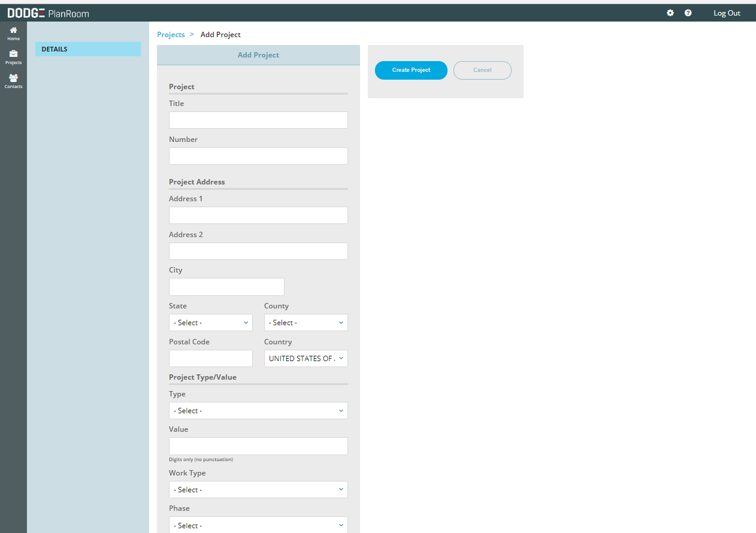756x533 pixels.
Task: Open the Country dropdown showing United States
Action: pos(306,358)
